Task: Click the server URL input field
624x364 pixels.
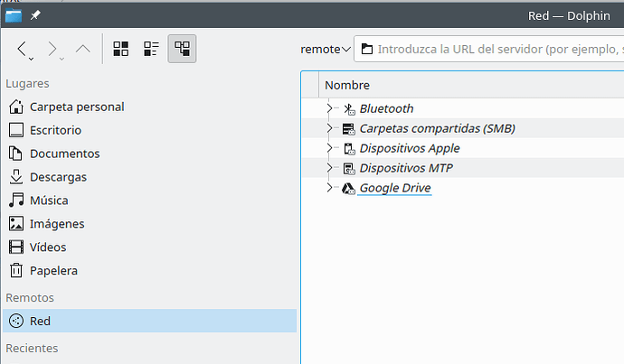Action: (x=497, y=49)
